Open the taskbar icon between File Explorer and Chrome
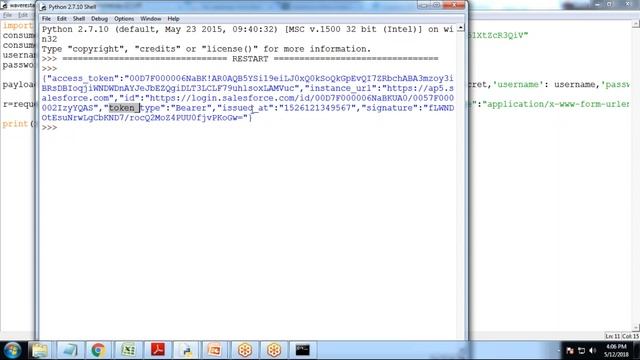The height and width of the screenshot is (360, 640). pyautogui.click(x=69, y=350)
